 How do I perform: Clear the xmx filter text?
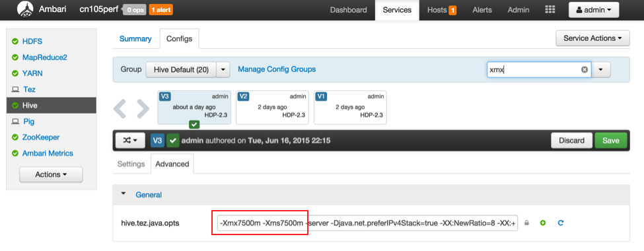click(x=584, y=70)
